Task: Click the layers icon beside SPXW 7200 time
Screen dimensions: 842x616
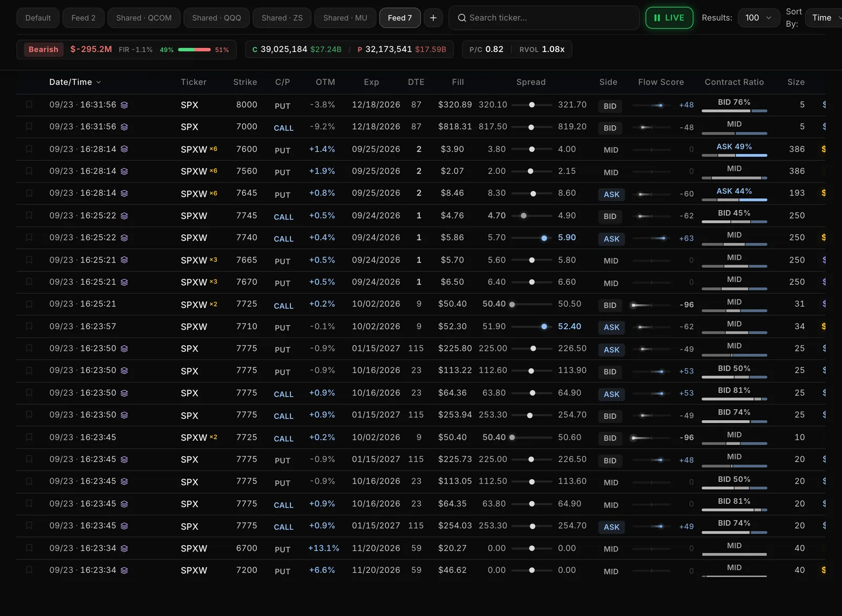Action: (124, 570)
